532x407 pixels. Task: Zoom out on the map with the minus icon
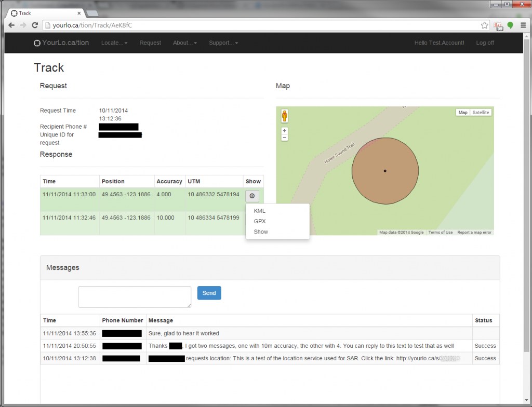(x=284, y=137)
